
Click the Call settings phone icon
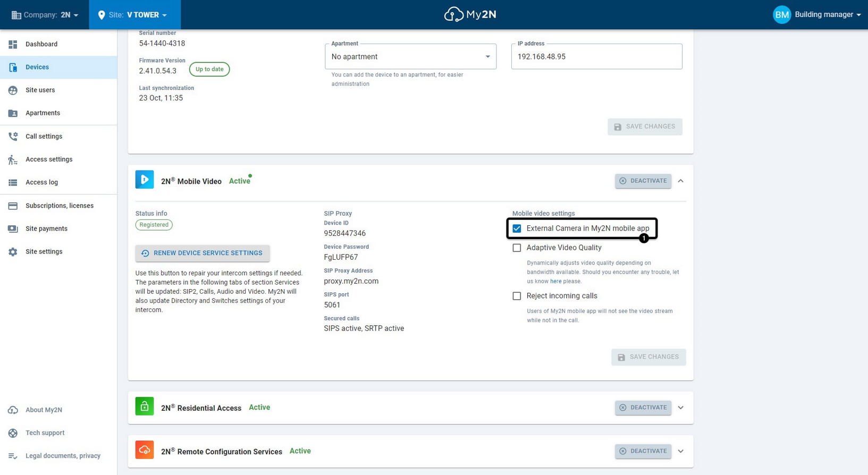pos(13,137)
